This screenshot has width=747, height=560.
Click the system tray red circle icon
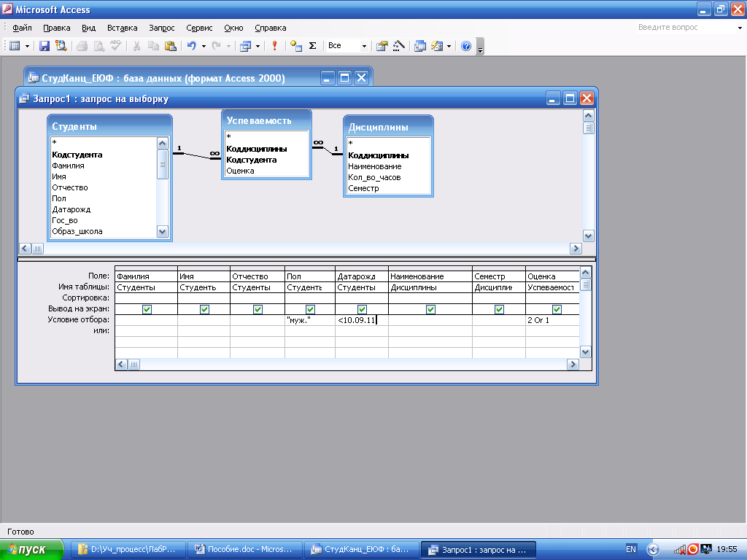click(x=693, y=549)
